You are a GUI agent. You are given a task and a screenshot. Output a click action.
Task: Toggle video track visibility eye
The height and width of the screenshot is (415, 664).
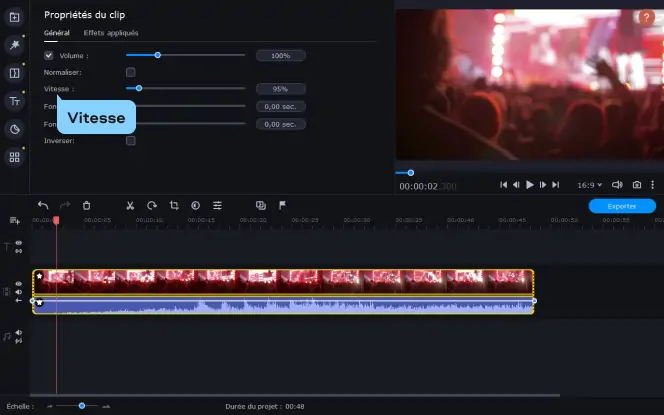(19, 284)
